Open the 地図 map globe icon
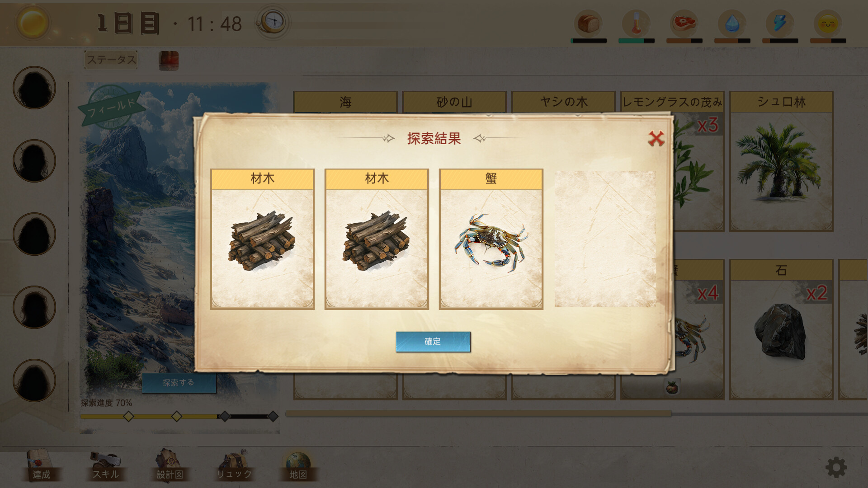 pos(298,465)
